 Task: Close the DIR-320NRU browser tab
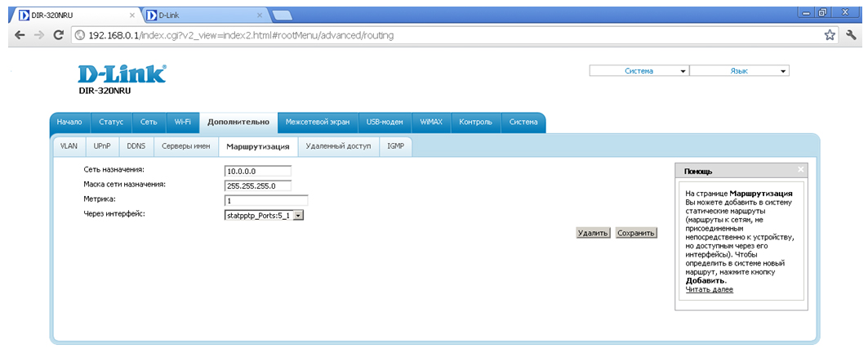point(132,15)
